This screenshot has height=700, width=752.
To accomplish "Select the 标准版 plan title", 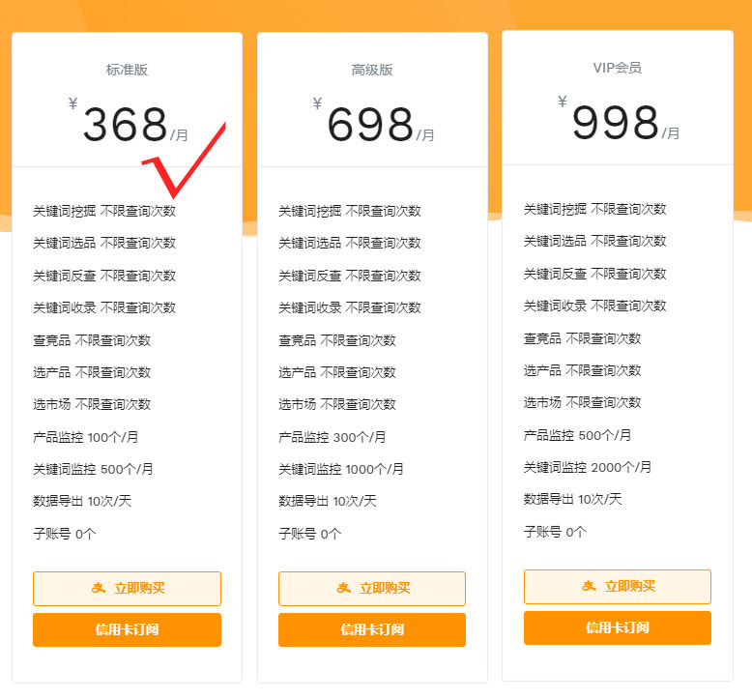I will tap(127, 70).
